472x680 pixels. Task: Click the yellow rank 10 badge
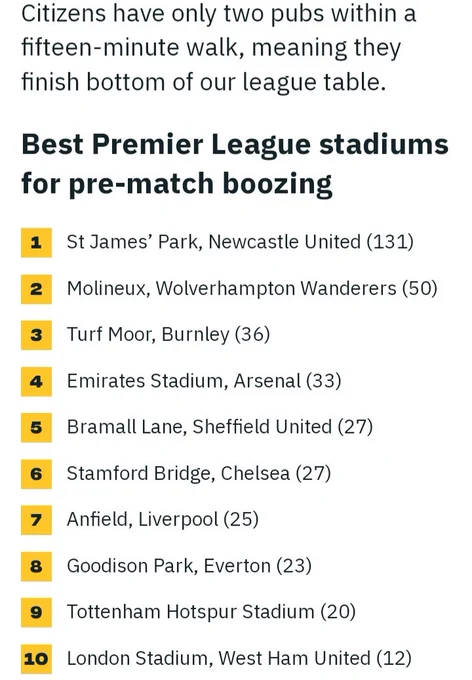pos(36,659)
